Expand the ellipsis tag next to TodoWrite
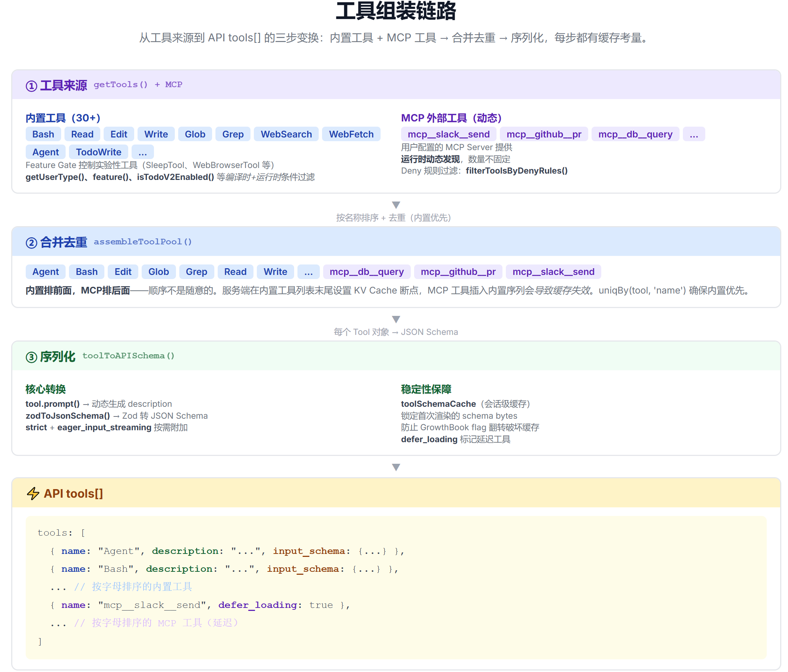Image resolution: width=788 pixels, height=672 pixels. point(143,152)
